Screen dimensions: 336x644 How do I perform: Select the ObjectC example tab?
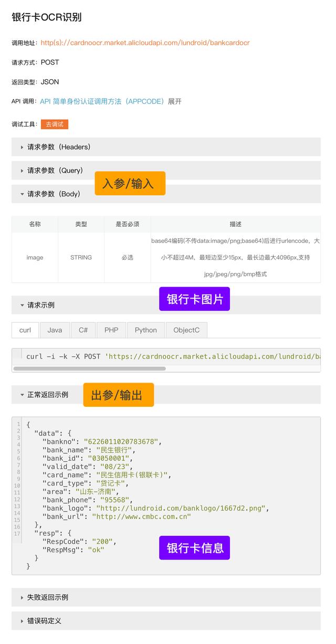[186, 330]
